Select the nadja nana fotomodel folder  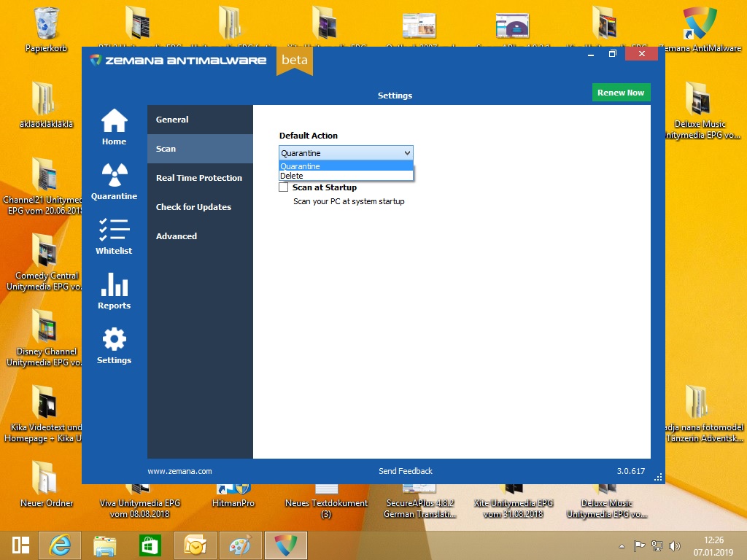pos(704,414)
